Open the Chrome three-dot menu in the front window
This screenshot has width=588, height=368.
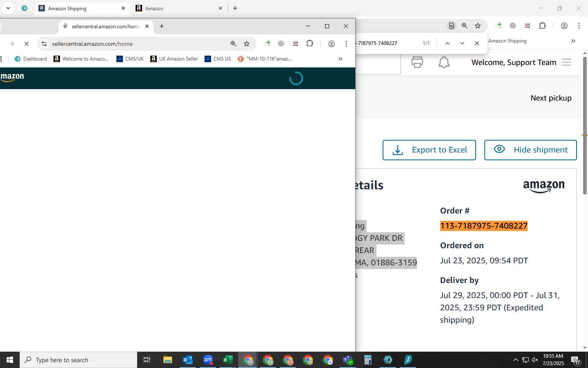coord(346,44)
